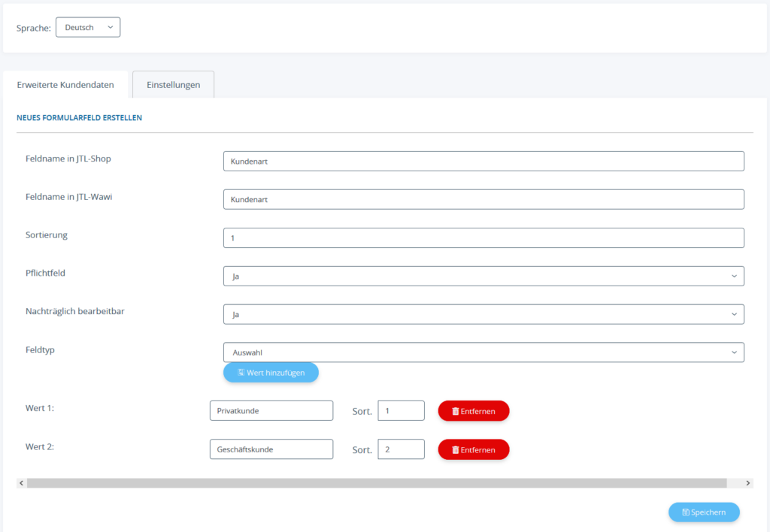Focus the Sort. field for Wert 2
The image size is (770, 532).
click(401, 449)
